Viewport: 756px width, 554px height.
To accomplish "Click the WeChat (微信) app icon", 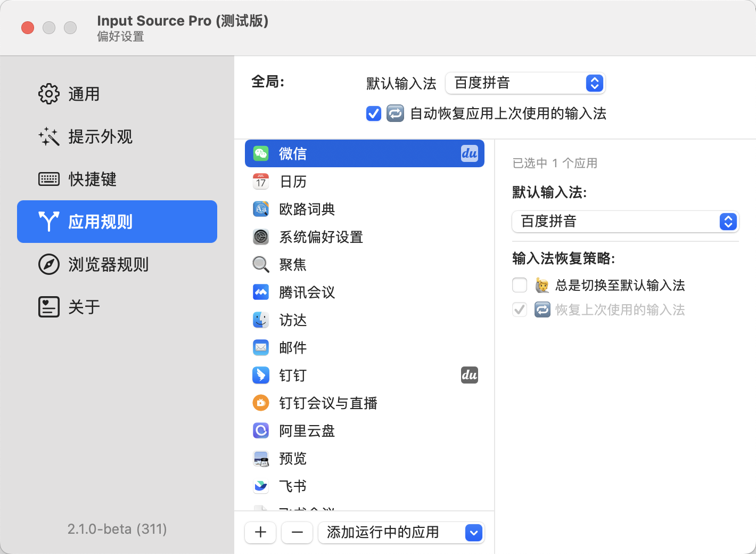I will pyautogui.click(x=261, y=153).
